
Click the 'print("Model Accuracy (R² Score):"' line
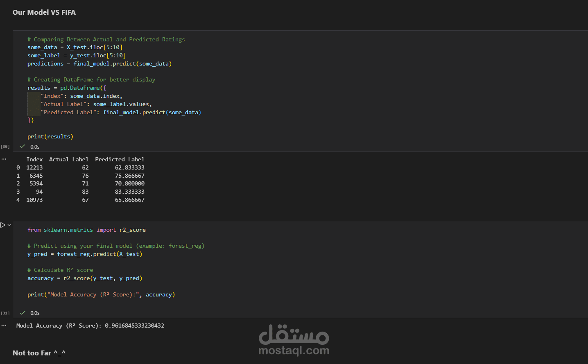click(x=101, y=295)
